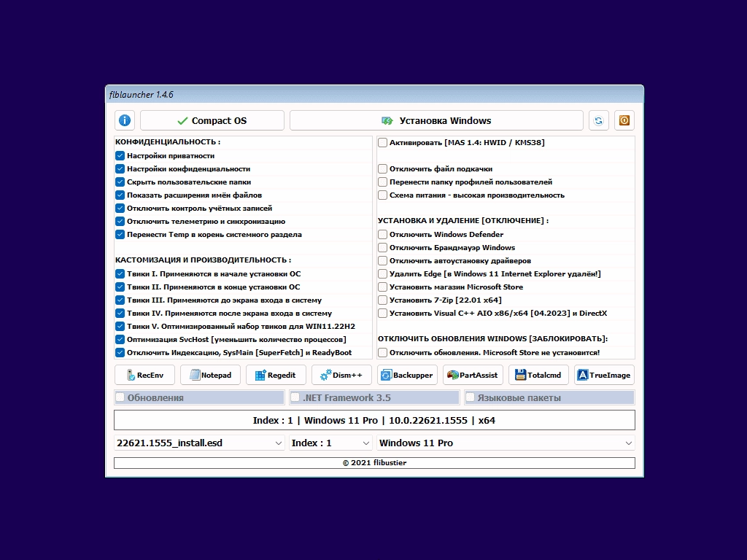The width and height of the screenshot is (747, 560).
Task: Toggle Оптимизация SvcHost checkbox
Action: coord(120,340)
